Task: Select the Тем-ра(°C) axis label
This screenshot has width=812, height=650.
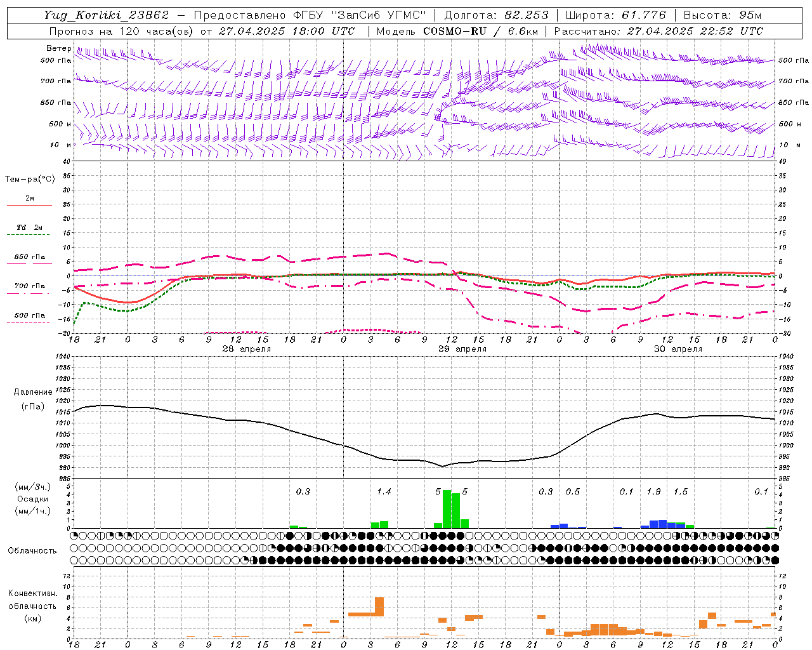Action: coord(30,180)
